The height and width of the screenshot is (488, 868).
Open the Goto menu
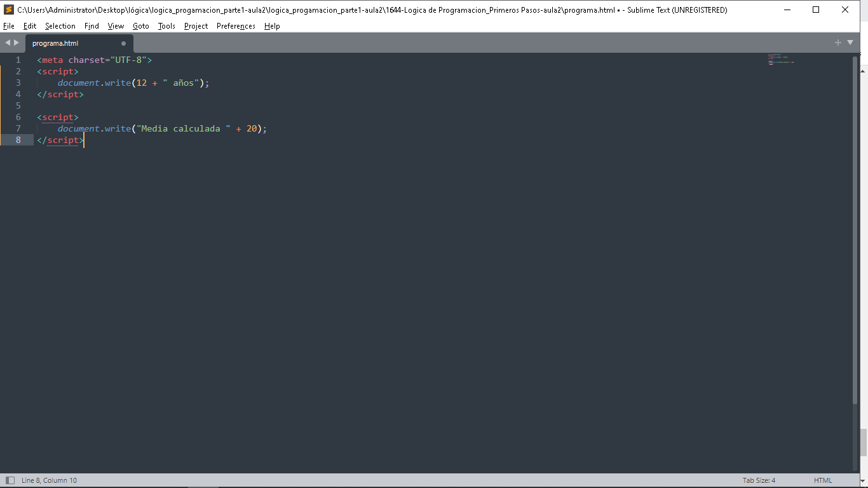pos(141,26)
